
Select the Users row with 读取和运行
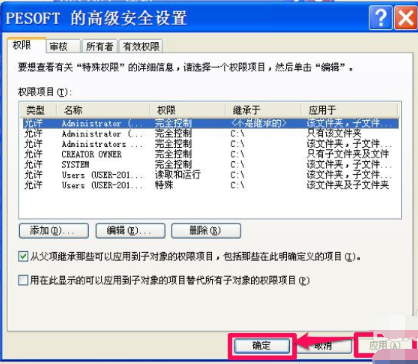coord(210,175)
